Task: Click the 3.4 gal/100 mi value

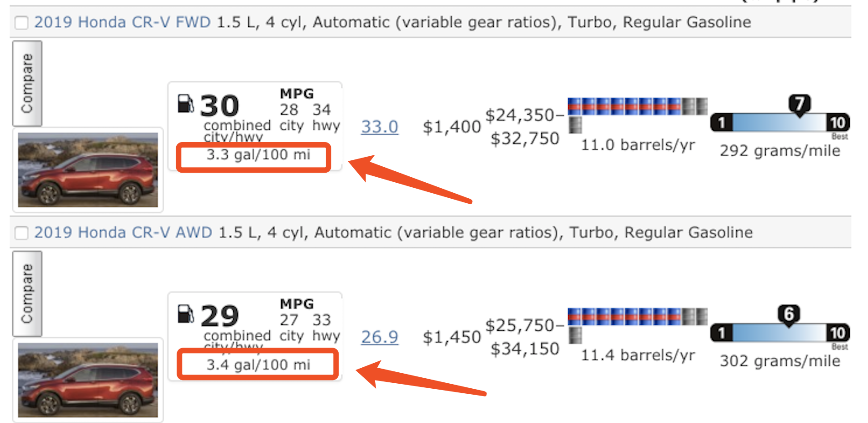Action: (x=258, y=365)
